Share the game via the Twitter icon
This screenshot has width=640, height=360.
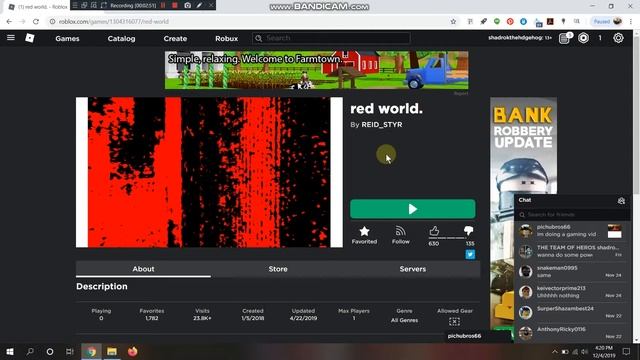(470, 254)
